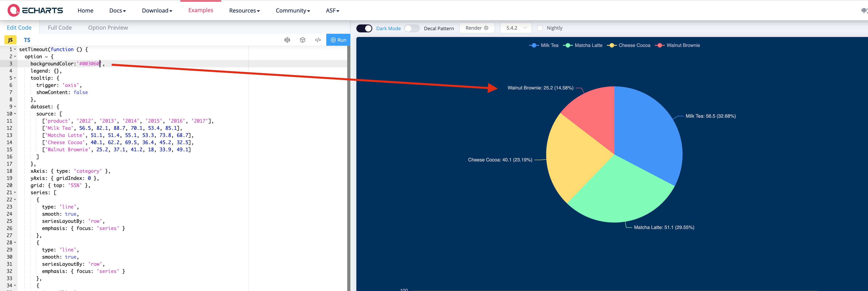Click the format code brackets icon
The image size is (868, 291).
click(x=318, y=40)
